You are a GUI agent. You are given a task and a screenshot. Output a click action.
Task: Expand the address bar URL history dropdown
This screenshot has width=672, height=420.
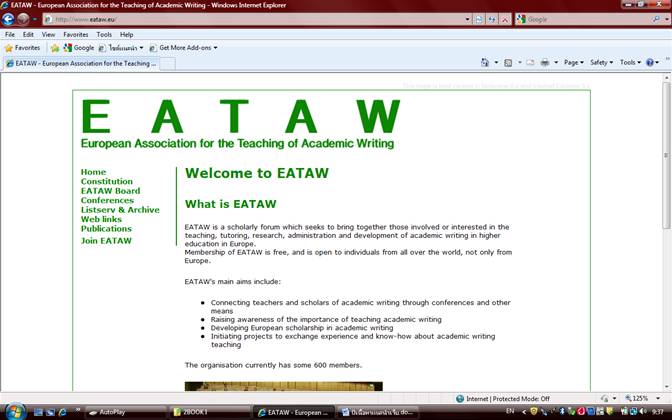coord(467,19)
